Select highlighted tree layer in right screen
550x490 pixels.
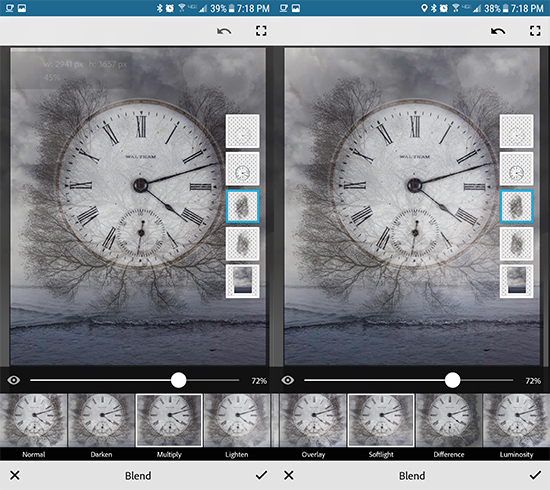click(516, 206)
